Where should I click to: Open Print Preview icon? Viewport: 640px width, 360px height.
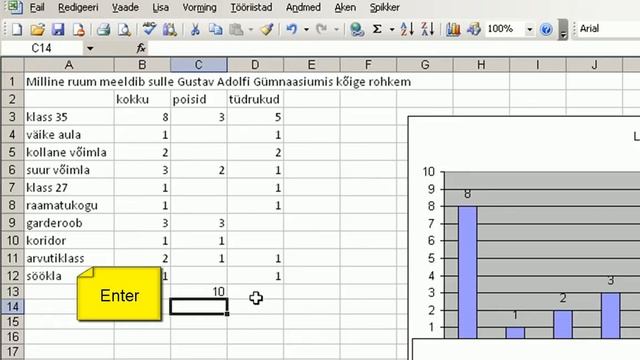tap(124, 29)
